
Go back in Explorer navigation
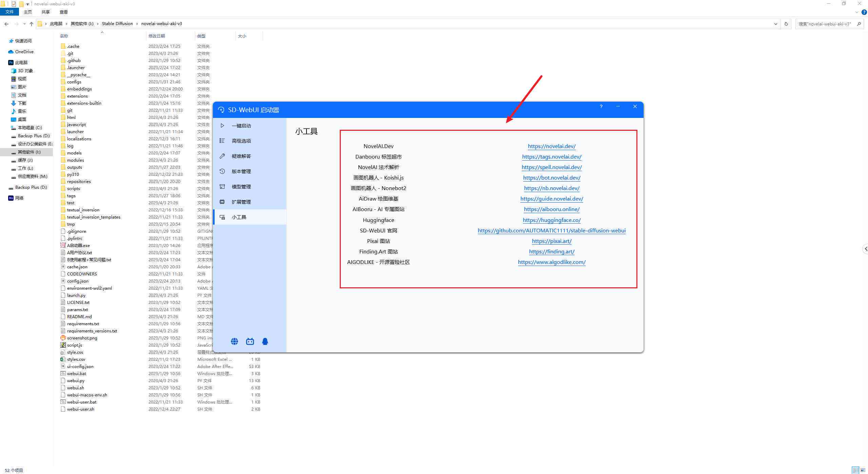[6, 24]
